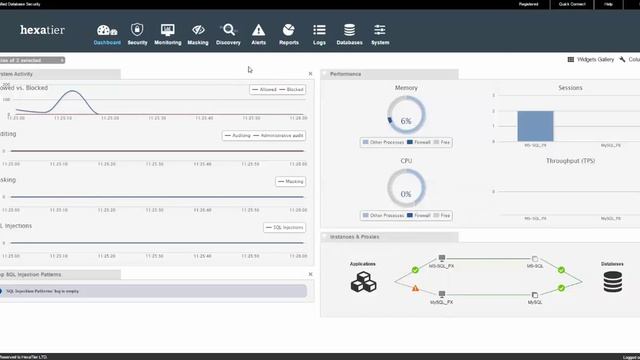640x360 pixels.
Task: Select the Instances & Proxies widget header
Action: click(x=390, y=237)
